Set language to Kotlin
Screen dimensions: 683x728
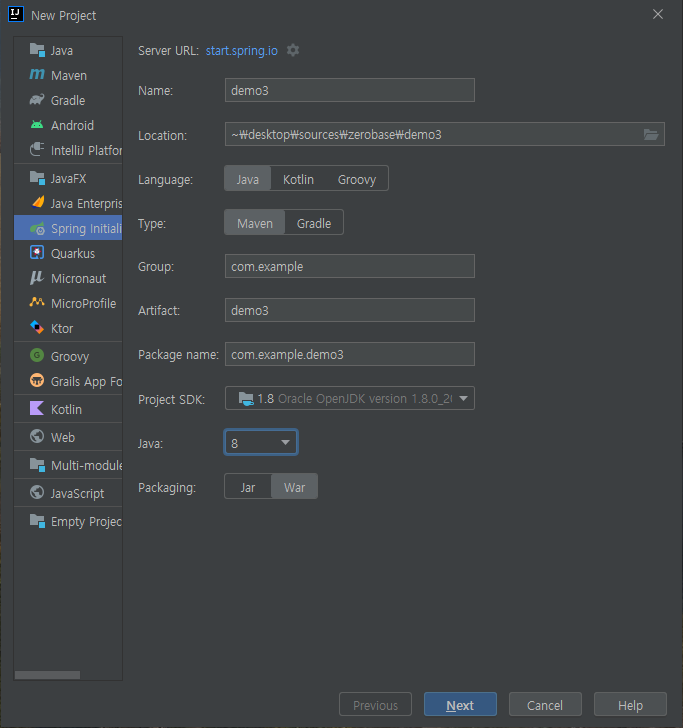pos(298,179)
